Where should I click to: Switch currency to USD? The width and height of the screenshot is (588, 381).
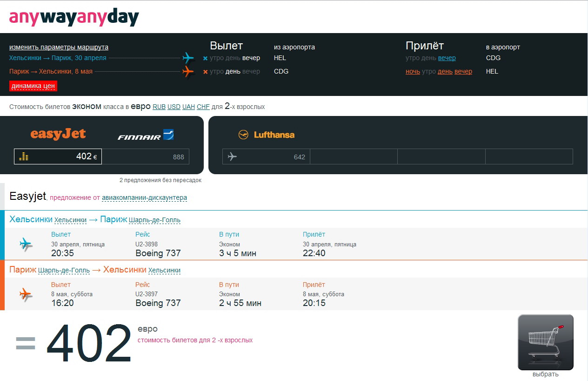point(174,107)
